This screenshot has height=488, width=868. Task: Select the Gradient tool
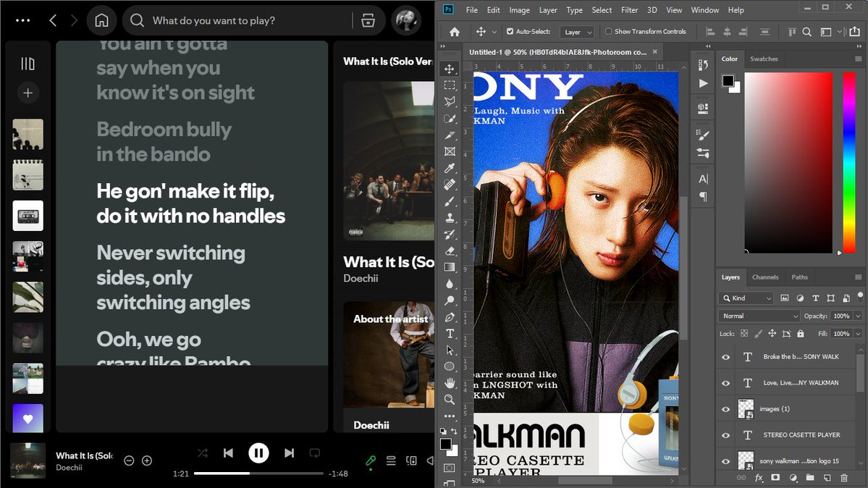450,268
